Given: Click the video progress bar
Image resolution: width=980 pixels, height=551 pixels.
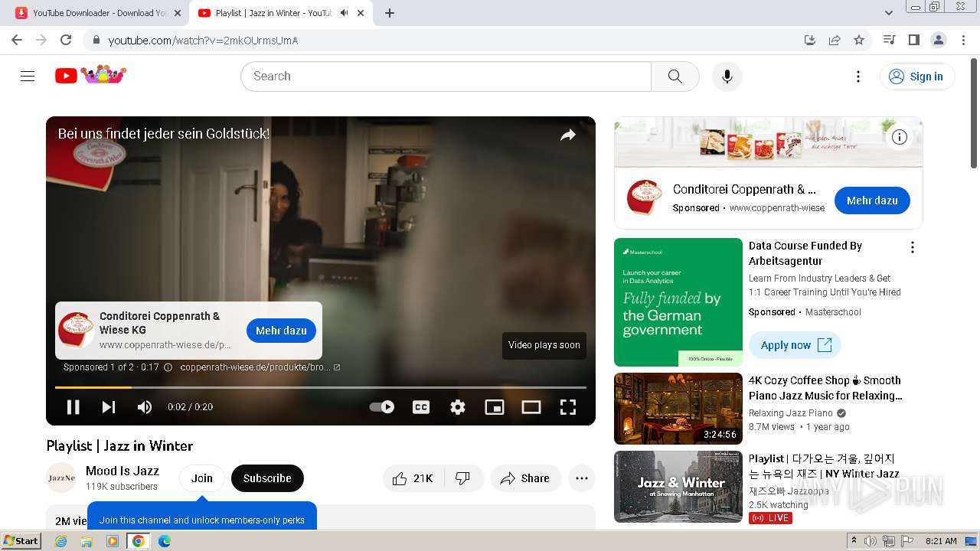Looking at the screenshot, I should point(321,387).
